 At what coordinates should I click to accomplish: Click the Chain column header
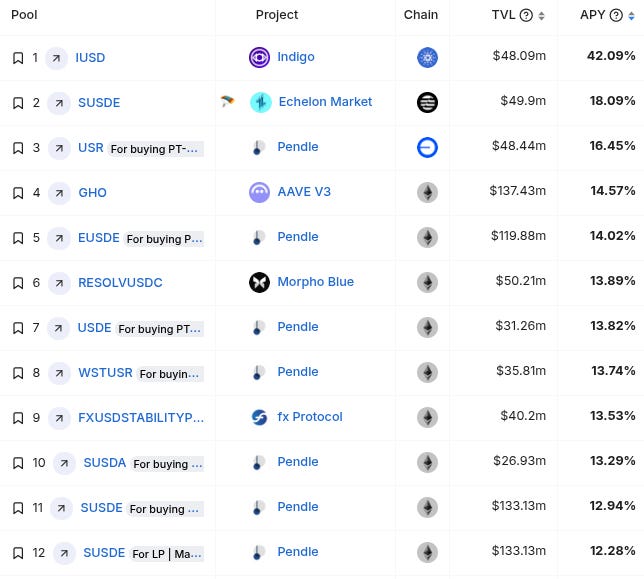(421, 15)
